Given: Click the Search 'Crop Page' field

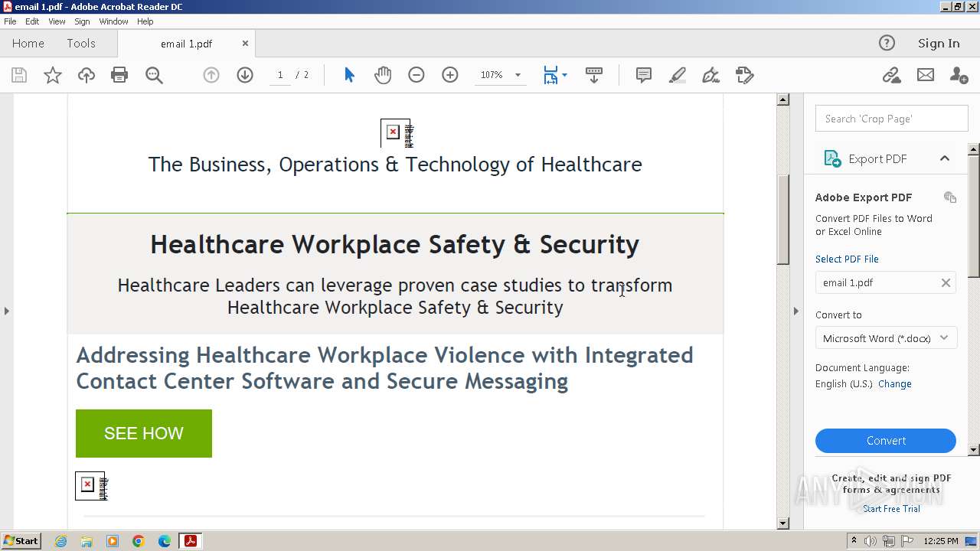Looking at the screenshot, I should coord(892,119).
